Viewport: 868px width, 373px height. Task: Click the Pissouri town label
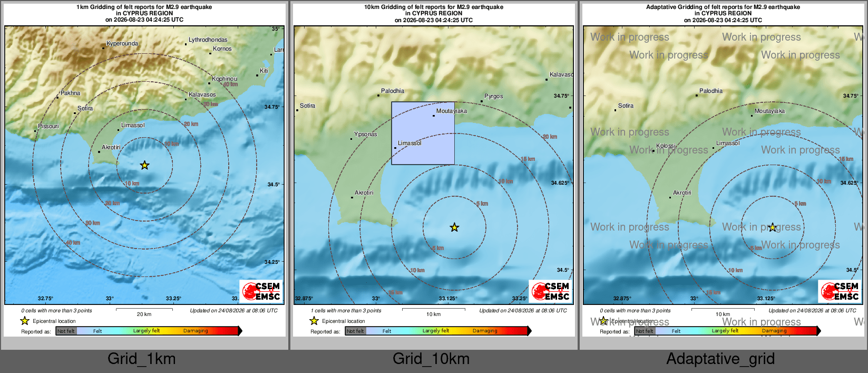pyautogui.click(x=48, y=126)
